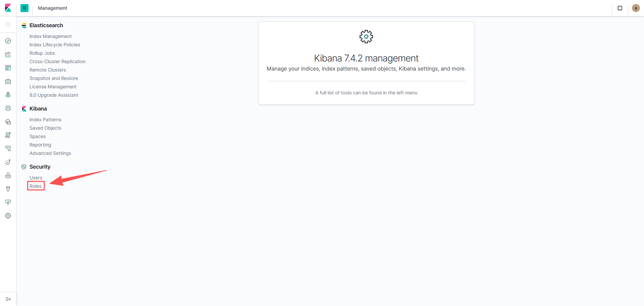Viewport: 644px width, 306px height.
Task: Open the Machine Learning sidebar icon
Action: [8, 108]
